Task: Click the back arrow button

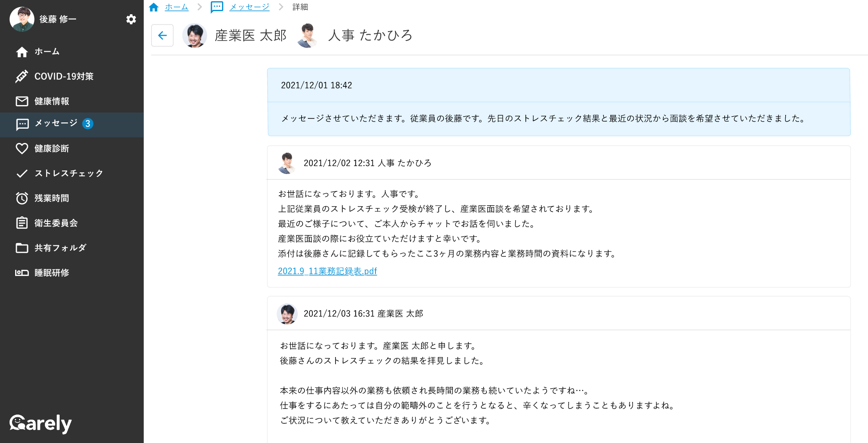Action: [x=162, y=36]
